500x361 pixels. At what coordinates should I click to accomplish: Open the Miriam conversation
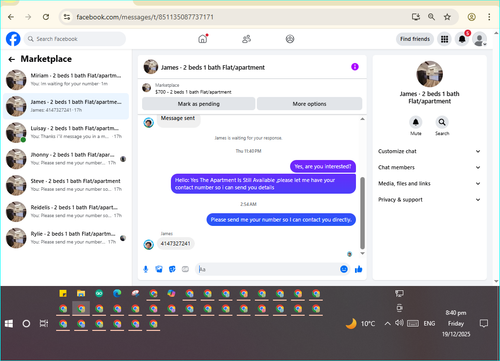tap(66, 80)
